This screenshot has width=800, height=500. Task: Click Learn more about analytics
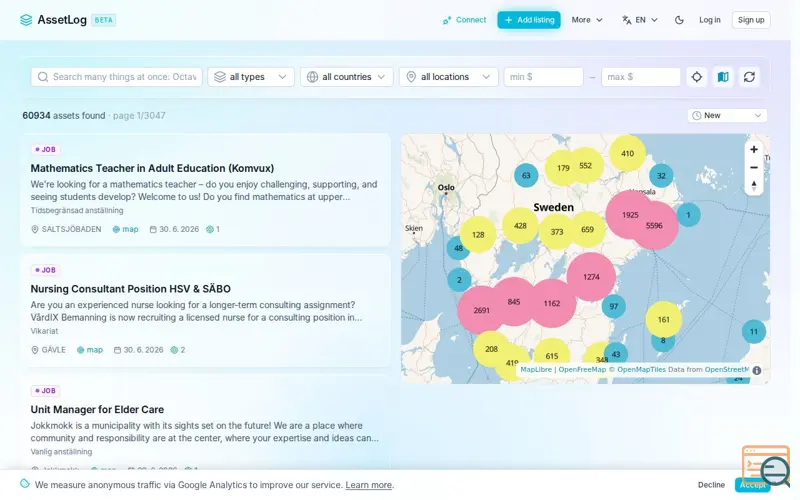coord(368,485)
